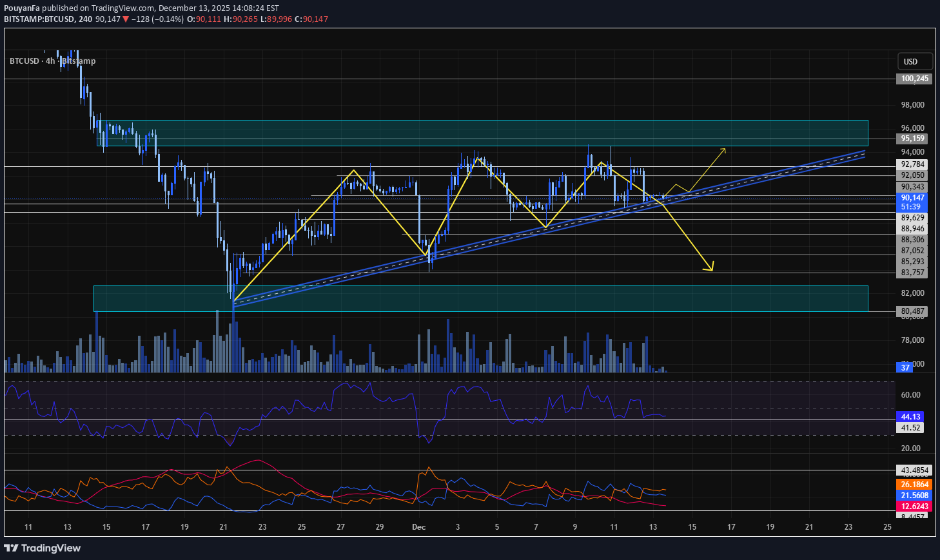This screenshot has width=940, height=560.
Task: Click the PouyanFa author name in header
Action: [21, 8]
